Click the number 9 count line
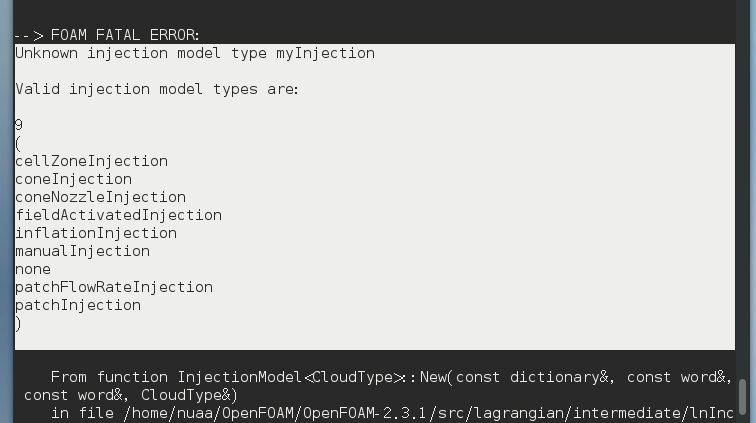This screenshot has height=423, width=756. (19, 125)
